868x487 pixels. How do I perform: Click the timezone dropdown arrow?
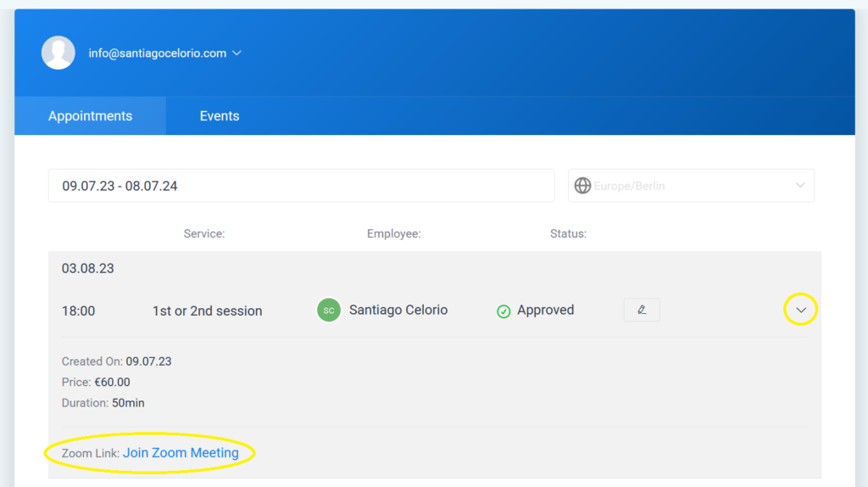pyautogui.click(x=800, y=185)
